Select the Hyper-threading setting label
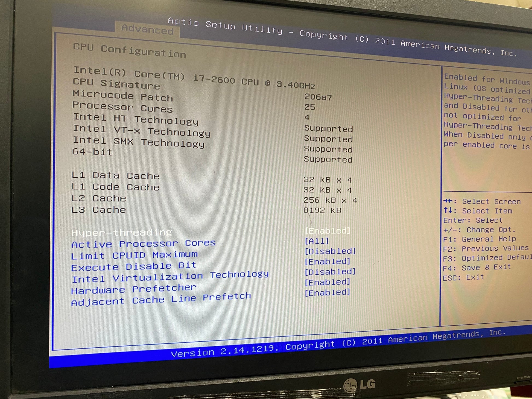Viewport: 532px width, 399px height. [122, 233]
